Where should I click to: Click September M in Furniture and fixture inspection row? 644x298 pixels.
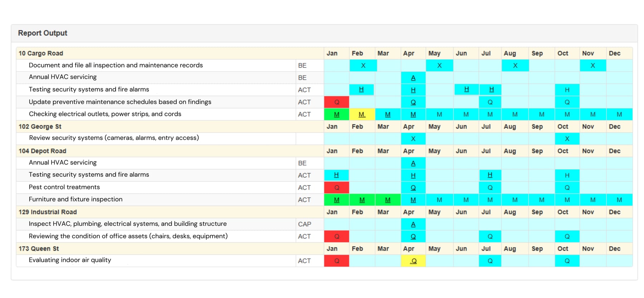point(542,200)
